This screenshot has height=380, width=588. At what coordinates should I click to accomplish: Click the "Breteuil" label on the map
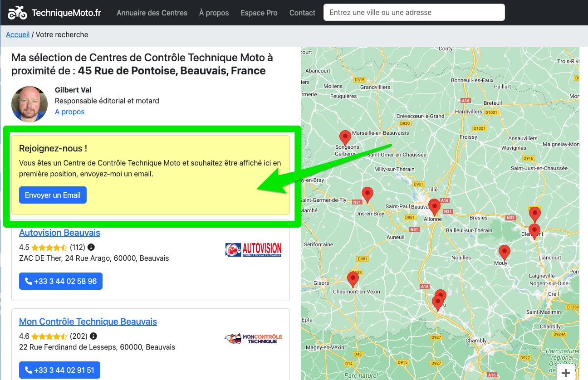click(x=493, y=103)
